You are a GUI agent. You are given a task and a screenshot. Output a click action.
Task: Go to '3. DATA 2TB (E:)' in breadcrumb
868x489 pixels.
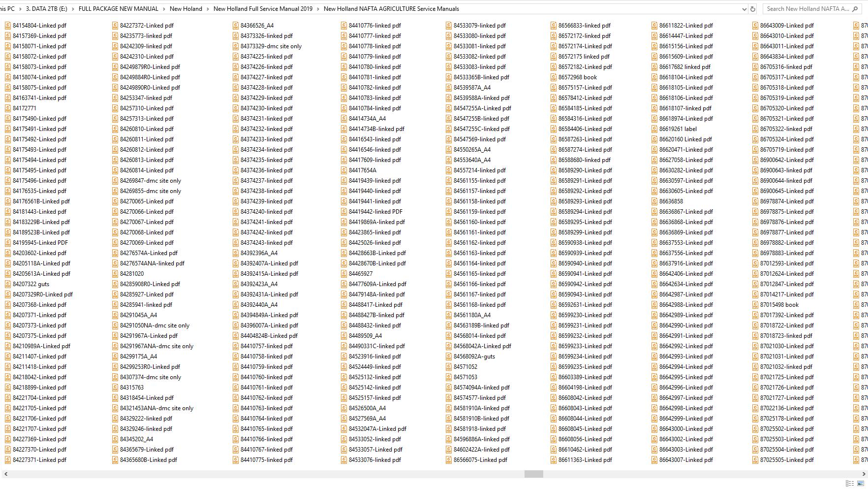tap(47, 9)
